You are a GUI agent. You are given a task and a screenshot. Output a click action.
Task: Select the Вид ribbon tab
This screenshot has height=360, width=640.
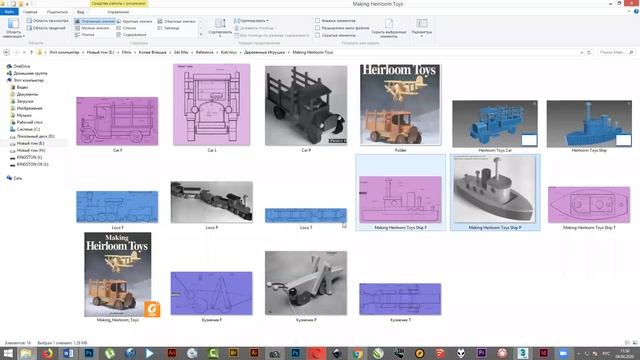[81, 12]
